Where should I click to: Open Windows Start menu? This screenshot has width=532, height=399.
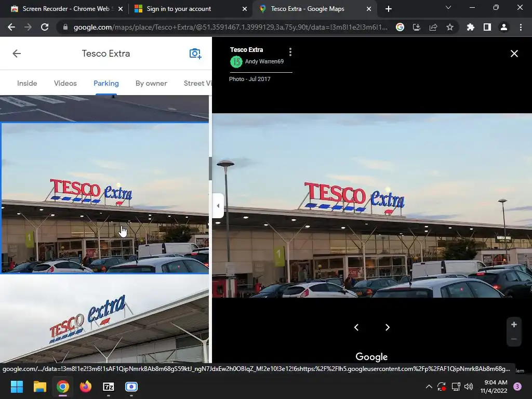pos(17,387)
